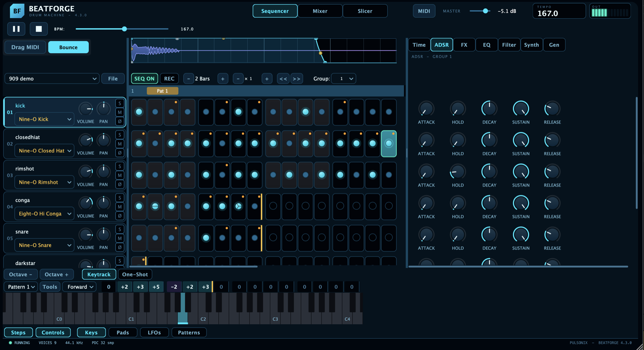Screen dimensions: 644x350
Task: Click the fifth row Release knob
Action: [x=552, y=235]
